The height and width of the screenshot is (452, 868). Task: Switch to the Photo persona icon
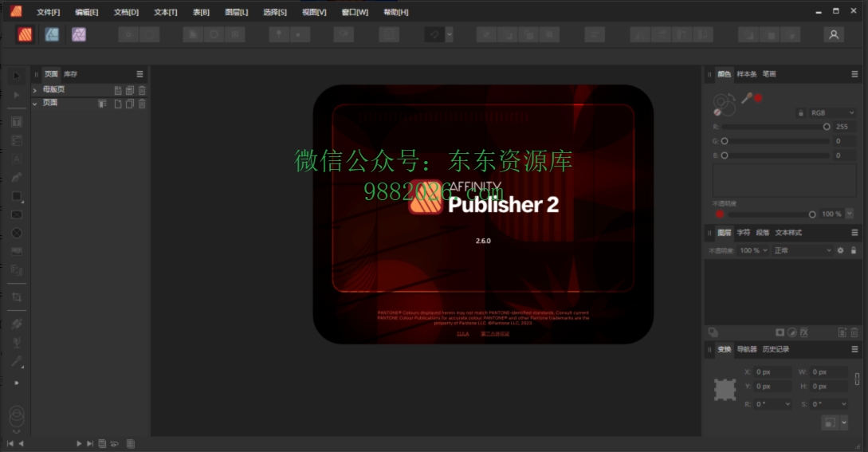tap(78, 34)
